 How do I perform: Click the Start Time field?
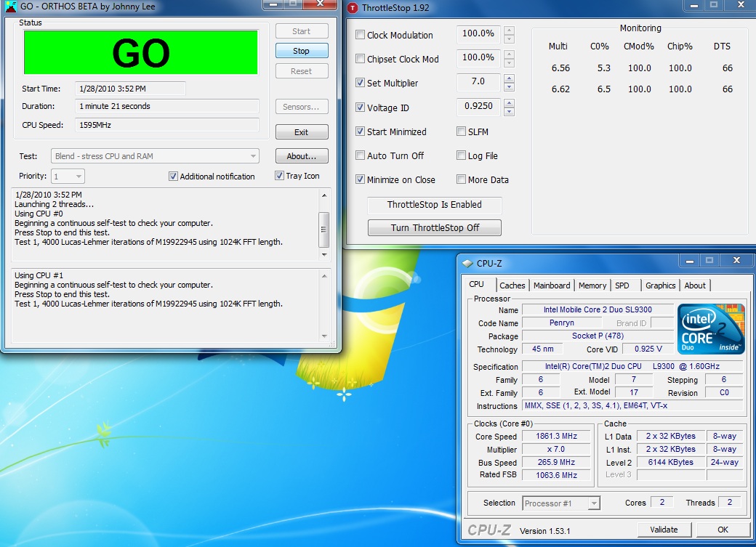(x=130, y=89)
